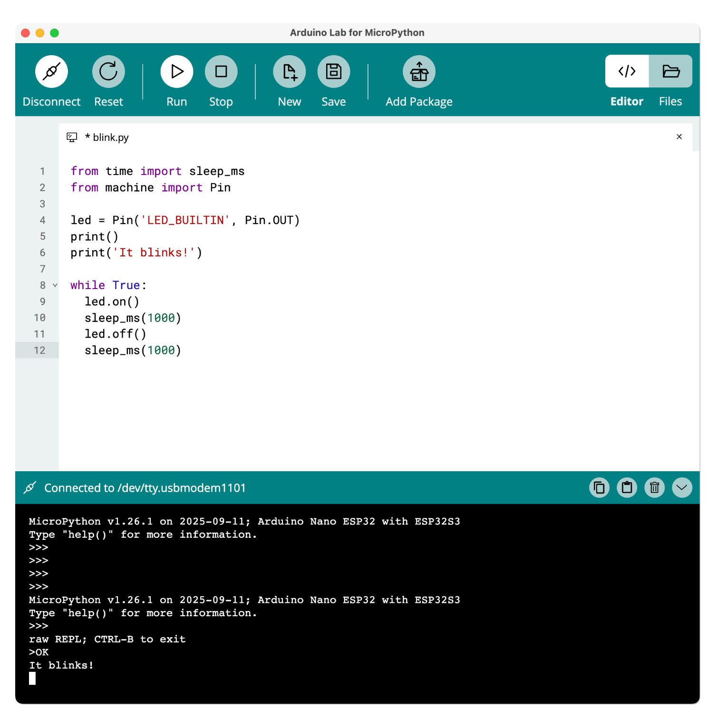
Task: Reset the connected board
Action: (x=108, y=72)
